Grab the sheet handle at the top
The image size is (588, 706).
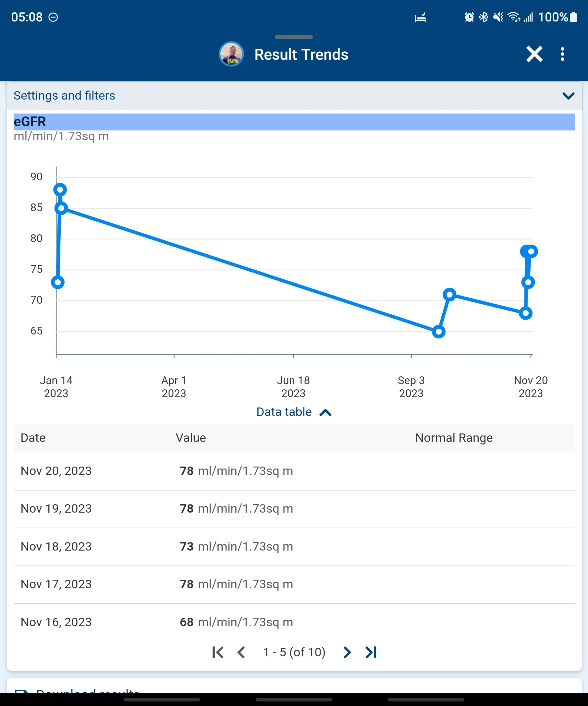coord(294,37)
